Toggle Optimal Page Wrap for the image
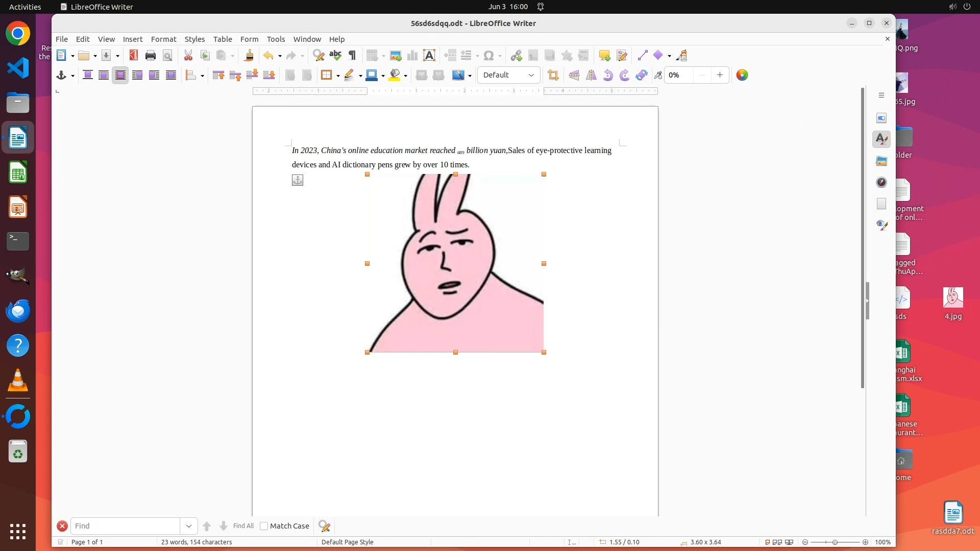The width and height of the screenshot is (980, 551). point(120,76)
